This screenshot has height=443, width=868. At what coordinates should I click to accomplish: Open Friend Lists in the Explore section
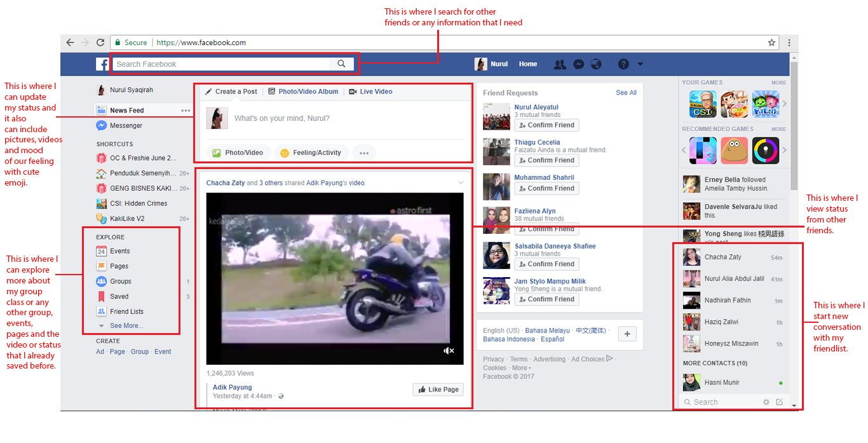(126, 311)
